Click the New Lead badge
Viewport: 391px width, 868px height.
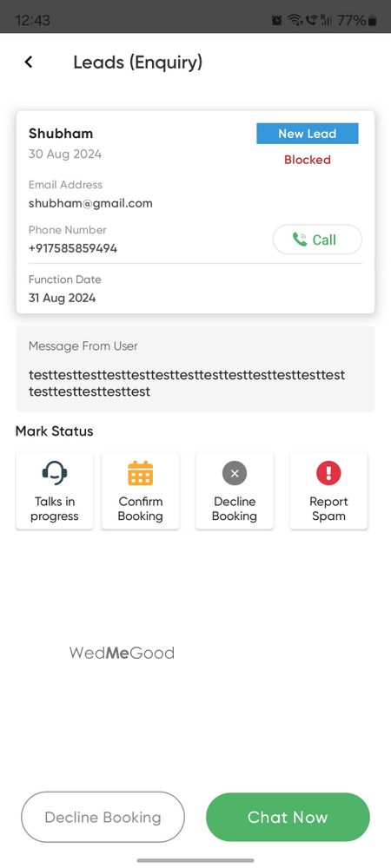(x=308, y=134)
